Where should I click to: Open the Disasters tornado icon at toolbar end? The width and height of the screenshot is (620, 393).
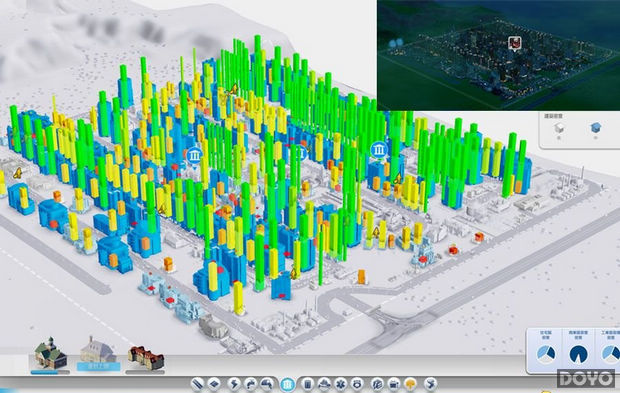pos(430,384)
